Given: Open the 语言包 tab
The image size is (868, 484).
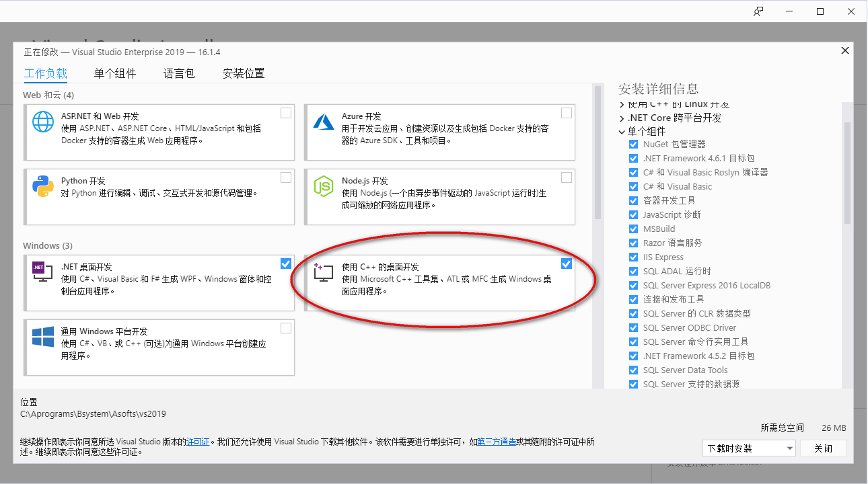Looking at the screenshot, I should point(178,73).
